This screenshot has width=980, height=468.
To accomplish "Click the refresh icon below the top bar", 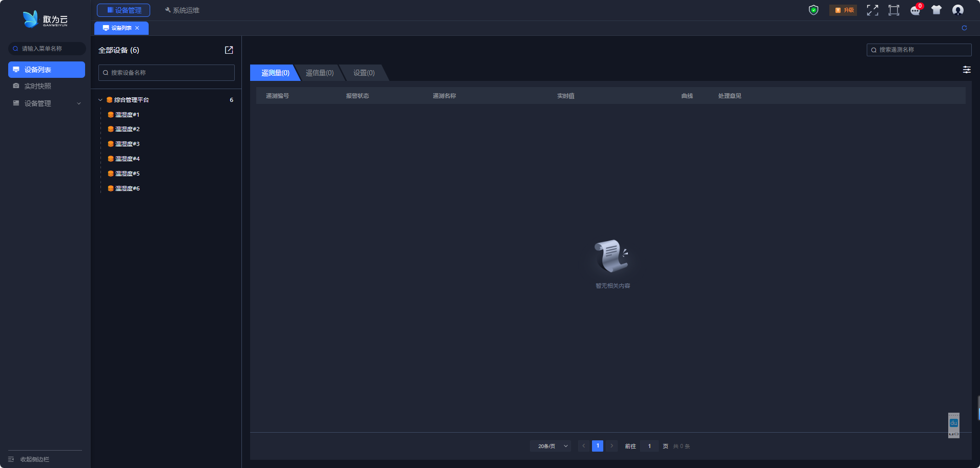I will point(964,28).
